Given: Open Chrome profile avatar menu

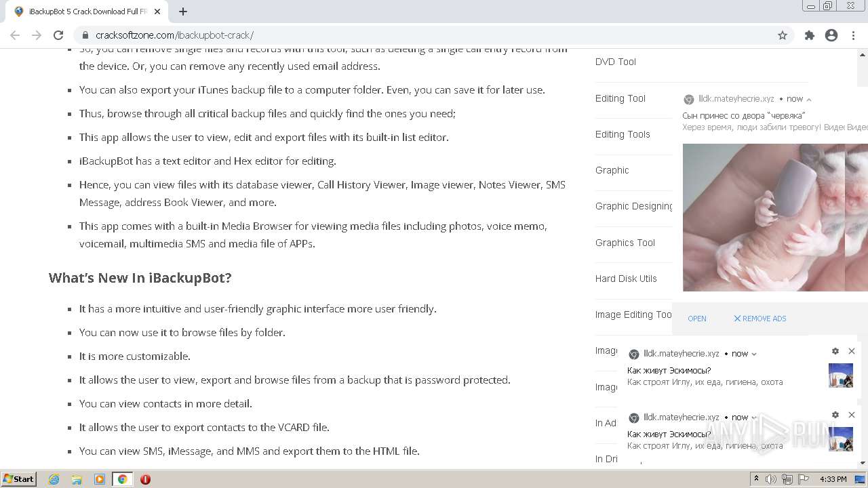Looking at the screenshot, I should pos(831,35).
